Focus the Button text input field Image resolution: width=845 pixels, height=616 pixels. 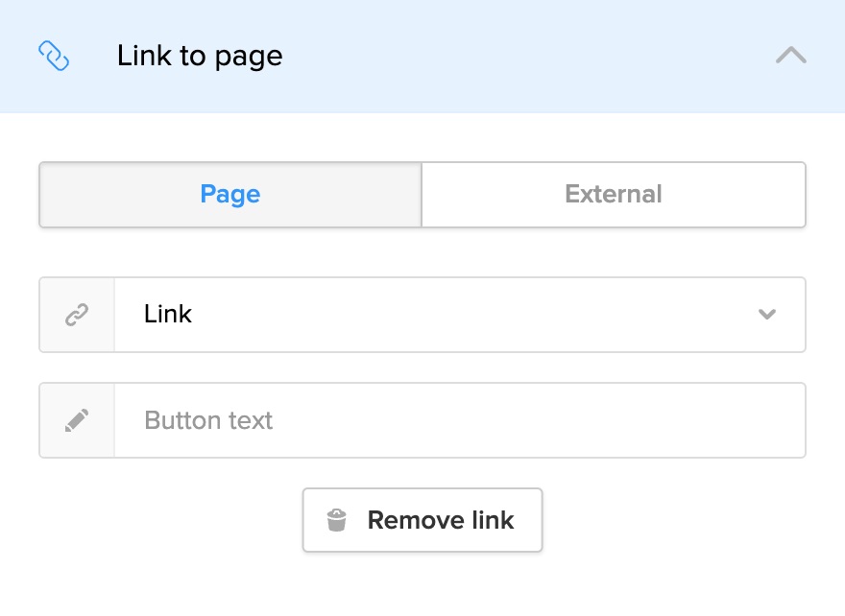click(459, 420)
